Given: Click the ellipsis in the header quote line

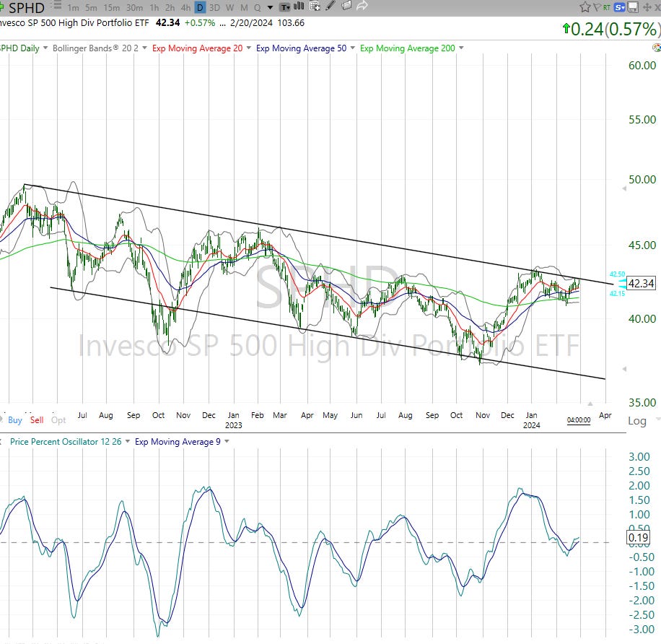Looking at the screenshot, I should click(x=222, y=24).
